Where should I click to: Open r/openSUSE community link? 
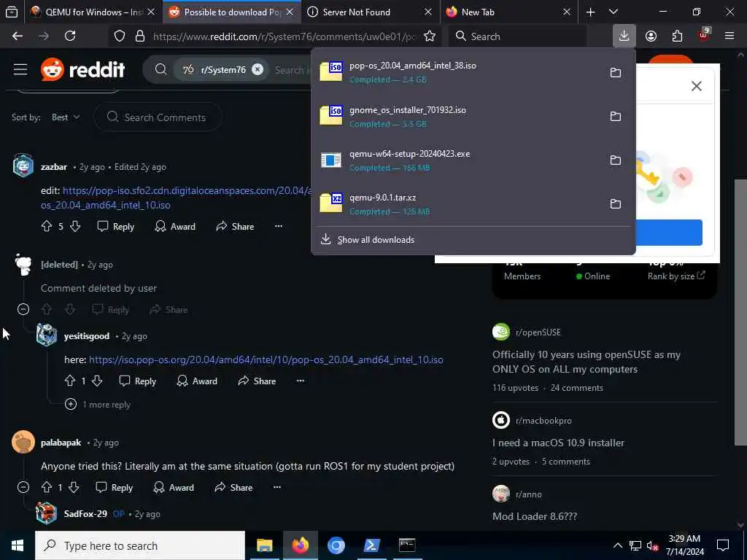pos(538,332)
